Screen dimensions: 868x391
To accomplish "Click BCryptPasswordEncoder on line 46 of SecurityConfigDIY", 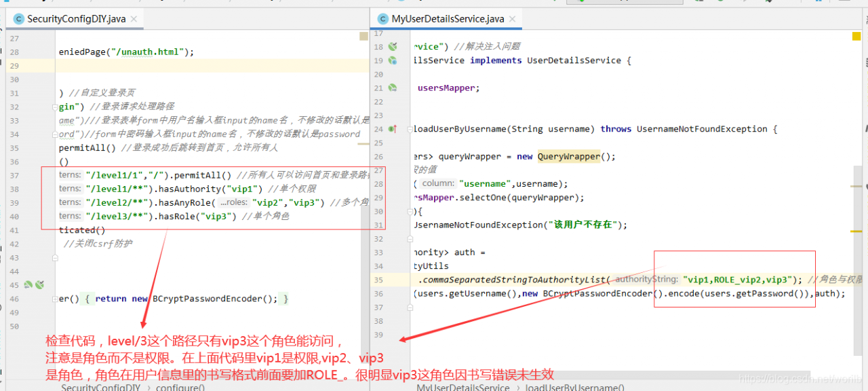I will pos(210,299).
